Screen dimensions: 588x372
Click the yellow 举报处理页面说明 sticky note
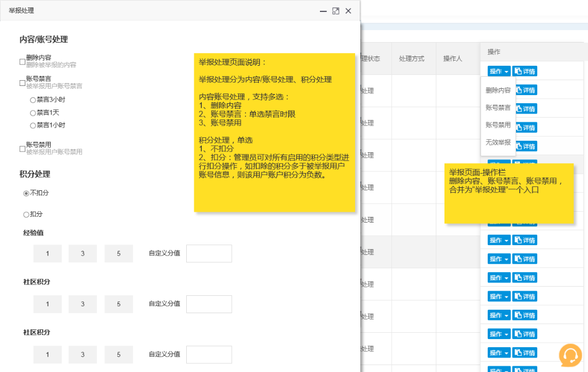pos(274,133)
